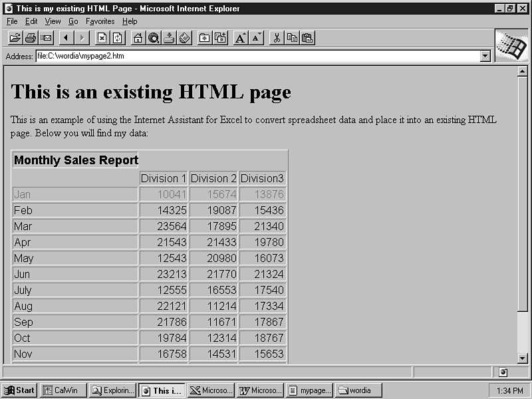Click the Windows Start button

tap(19, 390)
